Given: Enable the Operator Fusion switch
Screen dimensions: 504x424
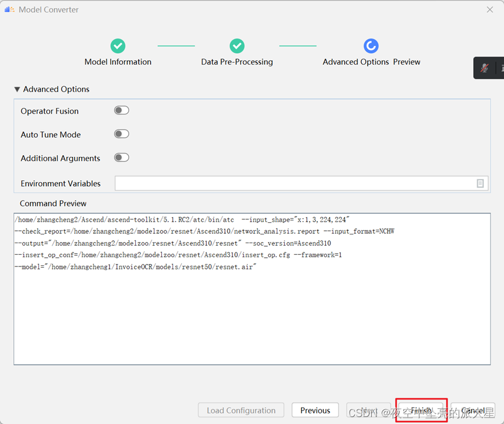Looking at the screenshot, I should tap(122, 110).
